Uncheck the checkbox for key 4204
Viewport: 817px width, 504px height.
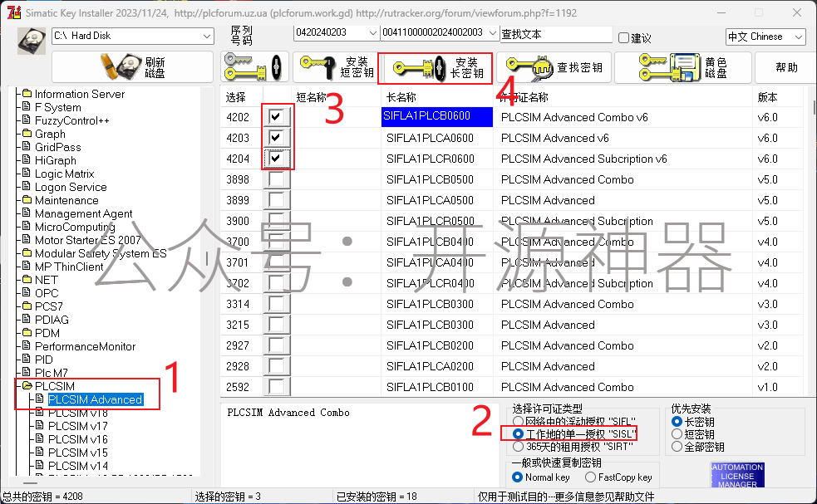[x=276, y=159]
